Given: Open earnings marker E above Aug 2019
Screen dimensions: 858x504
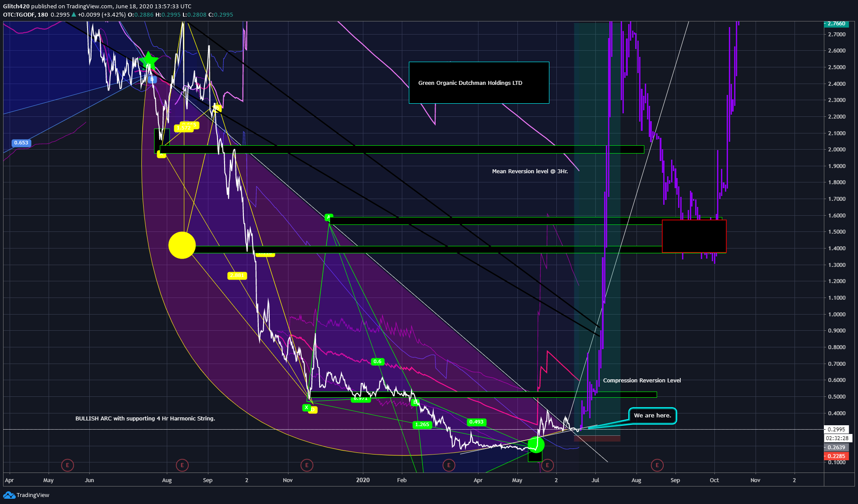Looking at the screenshot, I should pos(182,465).
